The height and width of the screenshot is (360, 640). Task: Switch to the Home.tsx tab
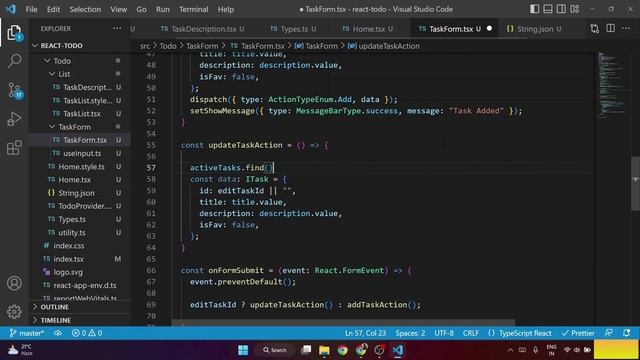pos(368,29)
